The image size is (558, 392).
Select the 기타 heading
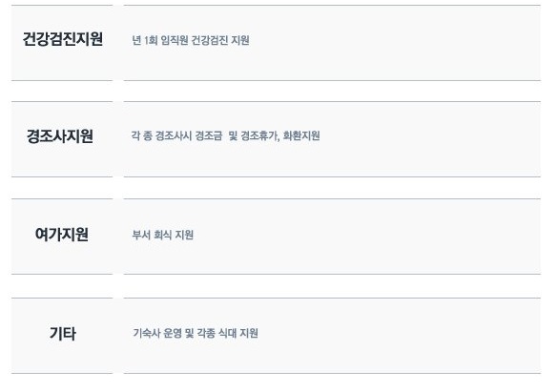tap(63, 333)
